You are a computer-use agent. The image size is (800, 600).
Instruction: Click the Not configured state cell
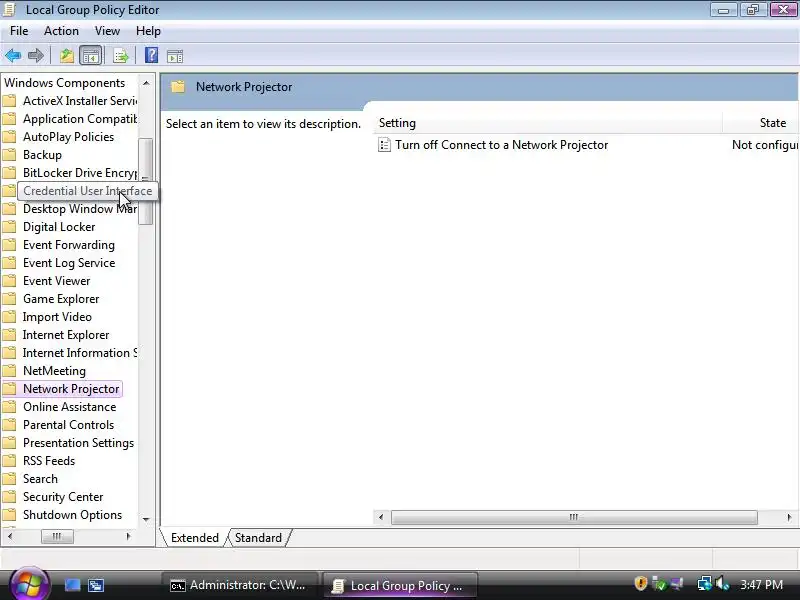click(x=765, y=145)
